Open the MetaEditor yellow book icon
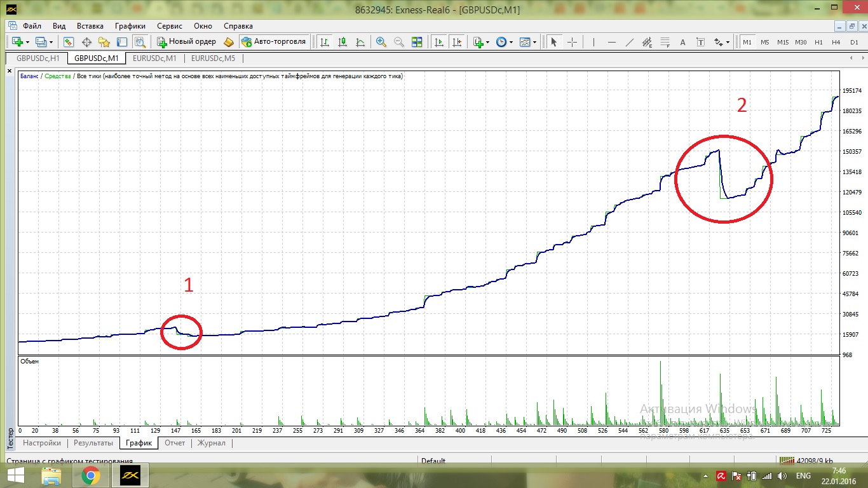This screenshot has width=868, height=488. [x=229, y=42]
